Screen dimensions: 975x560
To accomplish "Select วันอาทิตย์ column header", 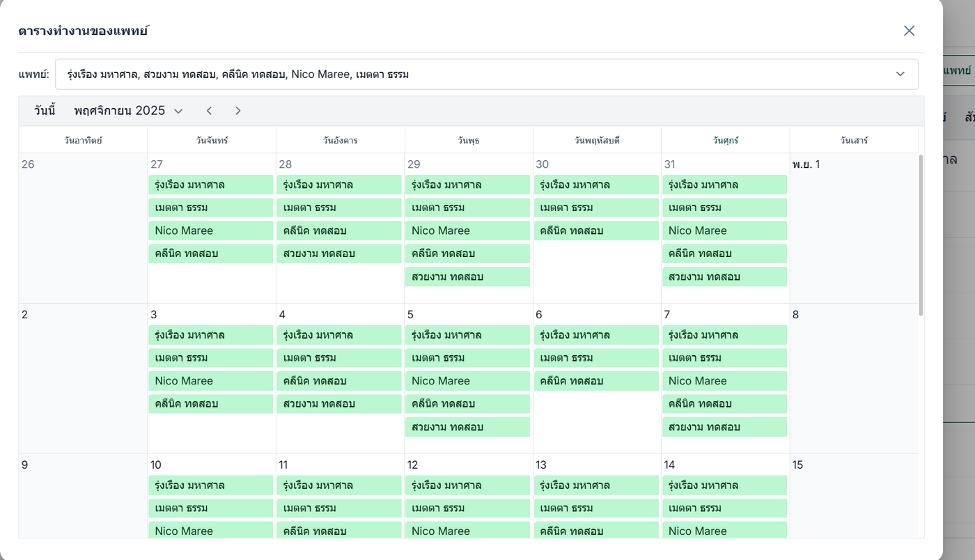I will (83, 140).
